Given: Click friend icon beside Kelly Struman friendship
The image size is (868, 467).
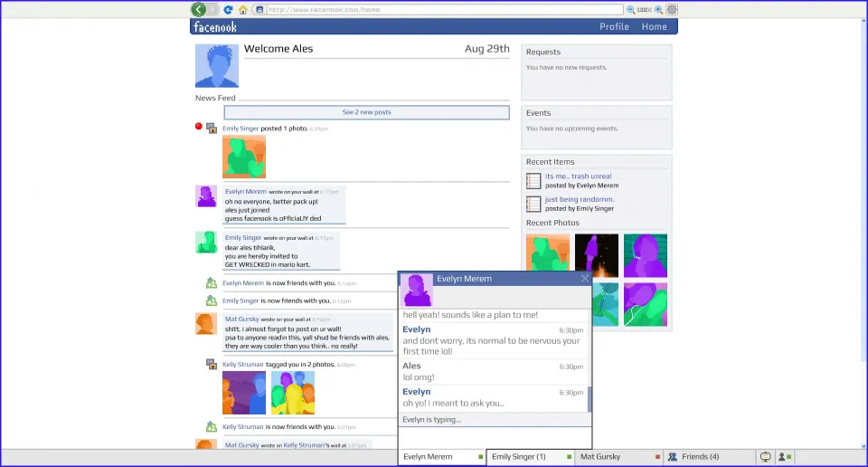Looking at the screenshot, I should pyautogui.click(x=212, y=426).
